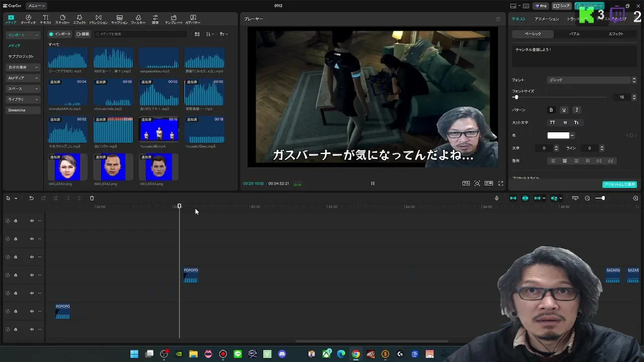
Task: Expand the 自分の素材 section
Action: [x=23, y=67]
